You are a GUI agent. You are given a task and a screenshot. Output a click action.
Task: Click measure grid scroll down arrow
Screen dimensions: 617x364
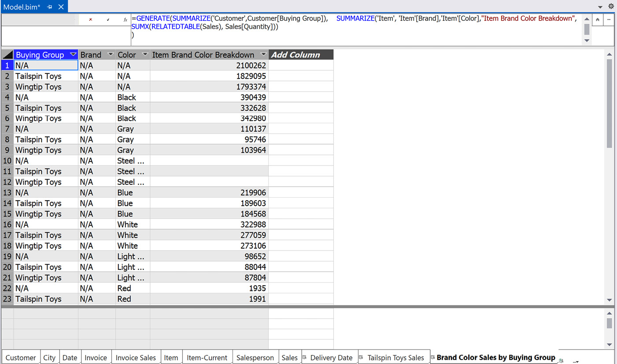610,344
